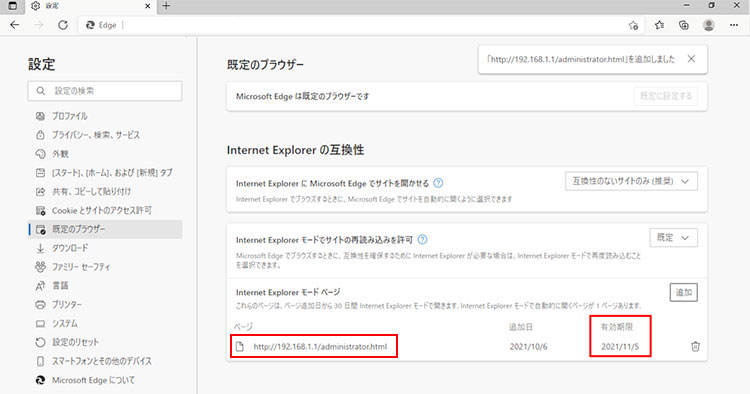Open [スタート]、[ホーム] tab settings
This screenshot has width=750, height=394.
[x=105, y=173]
